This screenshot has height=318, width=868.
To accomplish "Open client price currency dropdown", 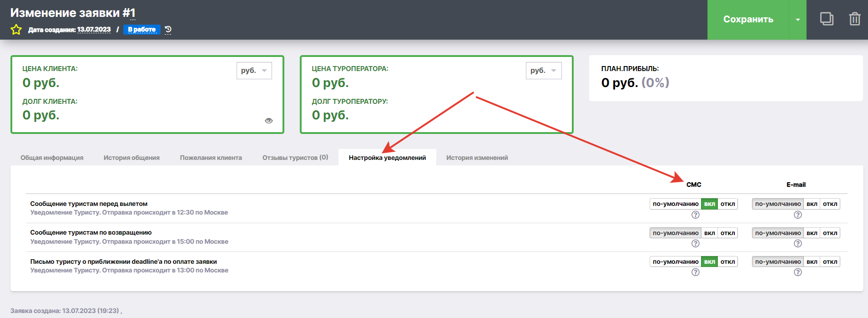I will click(x=254, y=71).
